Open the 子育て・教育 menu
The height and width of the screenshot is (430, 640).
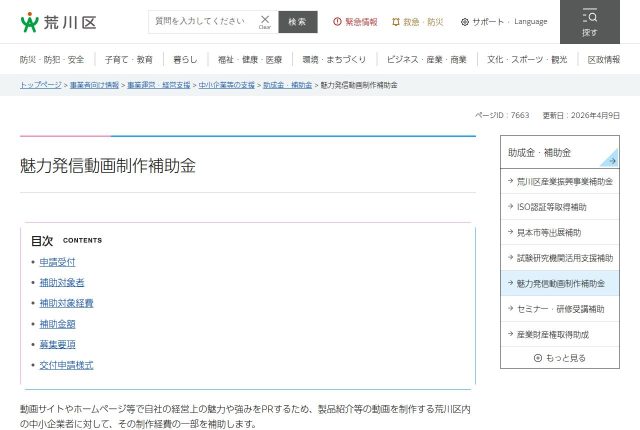click(x=129, y=60)
